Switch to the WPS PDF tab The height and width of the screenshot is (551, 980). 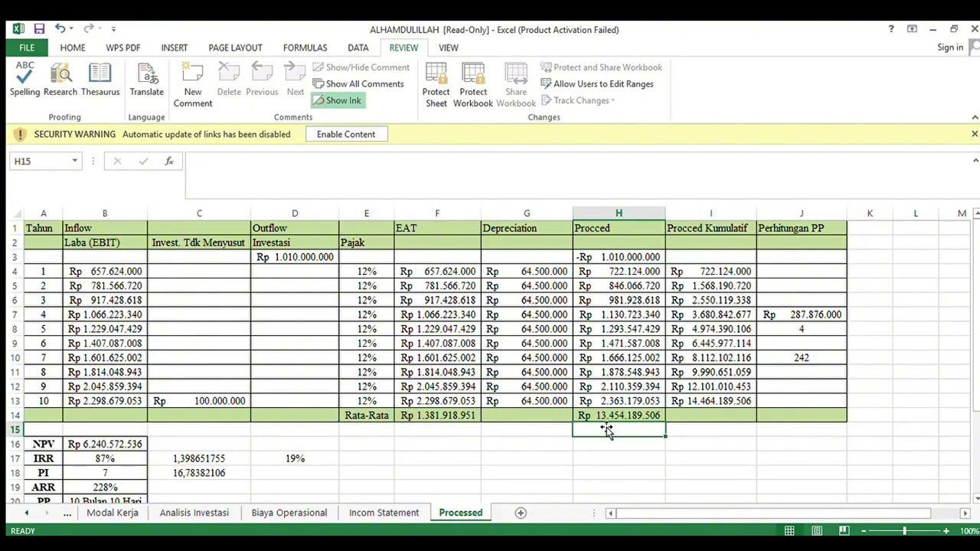point(123,47)
